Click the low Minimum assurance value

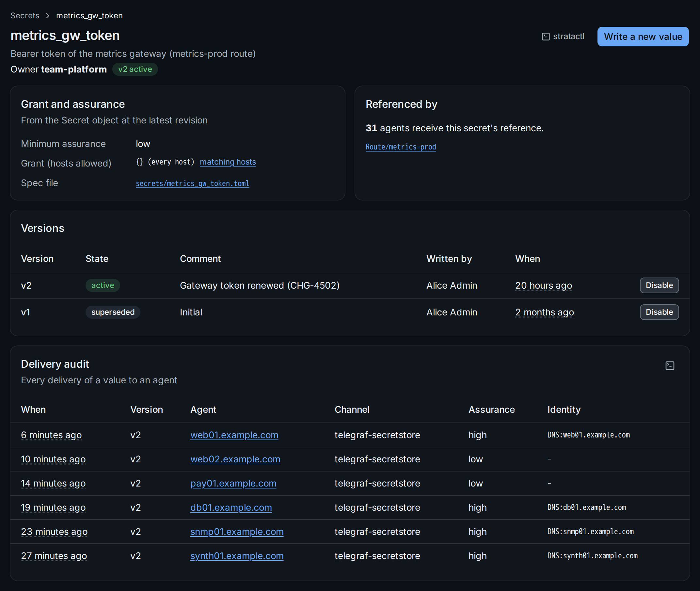(x=143, y=144)
